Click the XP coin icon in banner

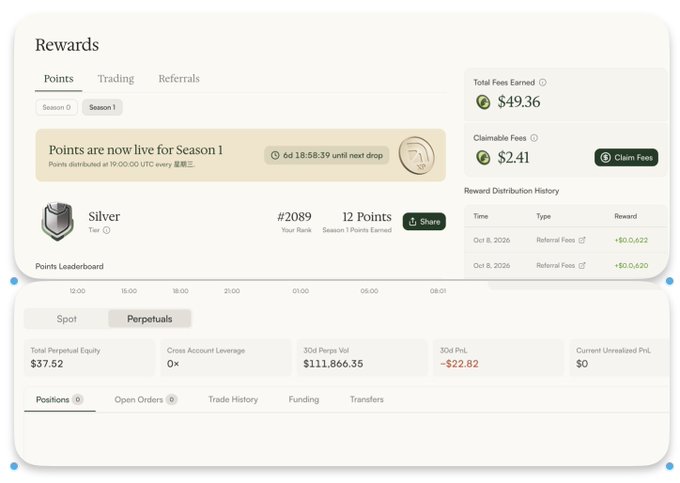(x=416, y=155)
